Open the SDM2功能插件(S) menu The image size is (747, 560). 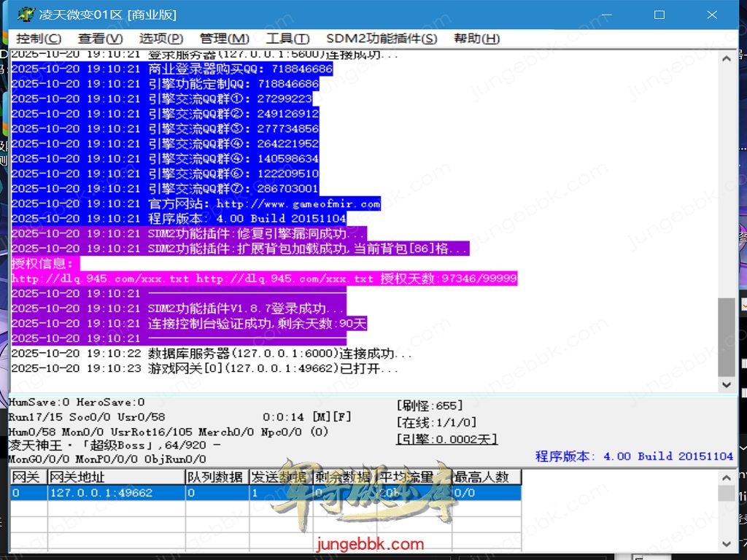tap(382, 39)
